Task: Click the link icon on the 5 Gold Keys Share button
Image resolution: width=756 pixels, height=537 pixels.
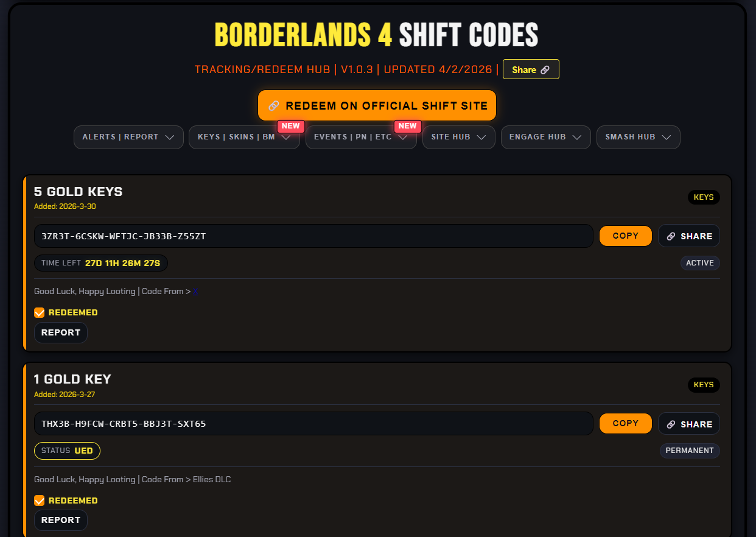Action: tap(671, 236)
